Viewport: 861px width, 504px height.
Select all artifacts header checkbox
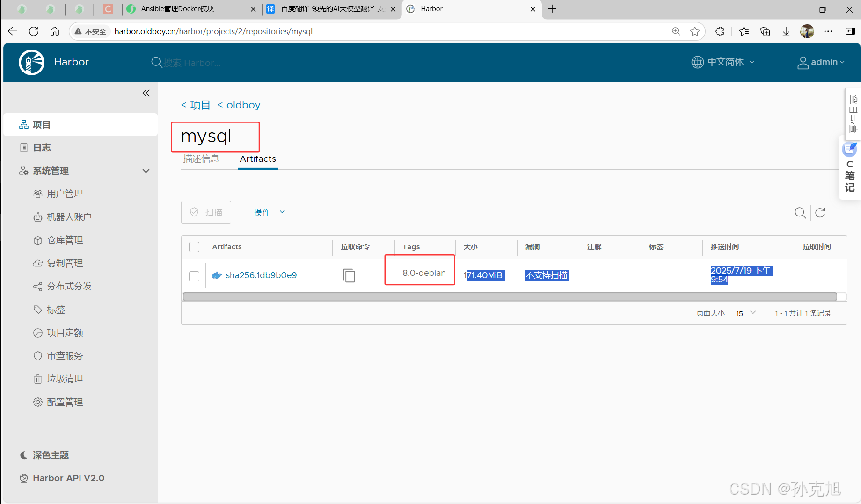tap(194, 247)
